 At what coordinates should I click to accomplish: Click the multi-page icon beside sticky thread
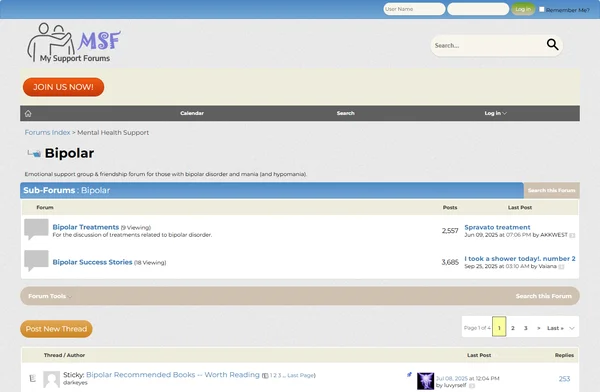265,376
